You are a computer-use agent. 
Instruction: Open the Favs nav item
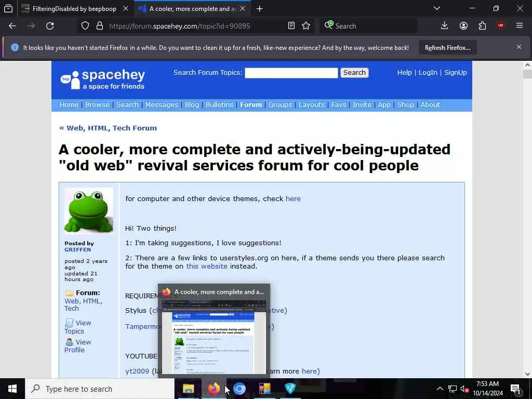(339, 105)
